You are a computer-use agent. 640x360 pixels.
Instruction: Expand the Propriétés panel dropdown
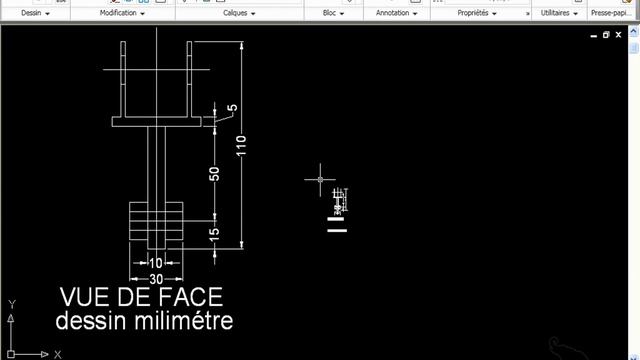click(477, 13)
